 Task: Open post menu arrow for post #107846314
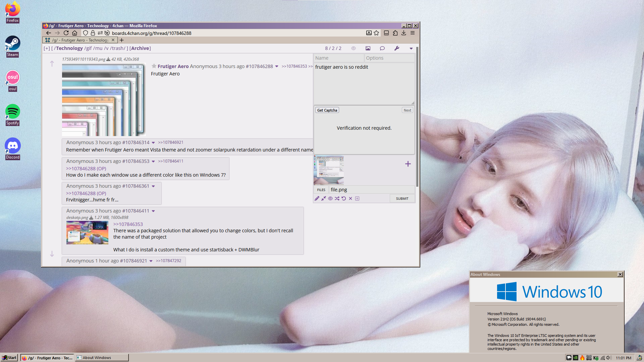point(153,143)
